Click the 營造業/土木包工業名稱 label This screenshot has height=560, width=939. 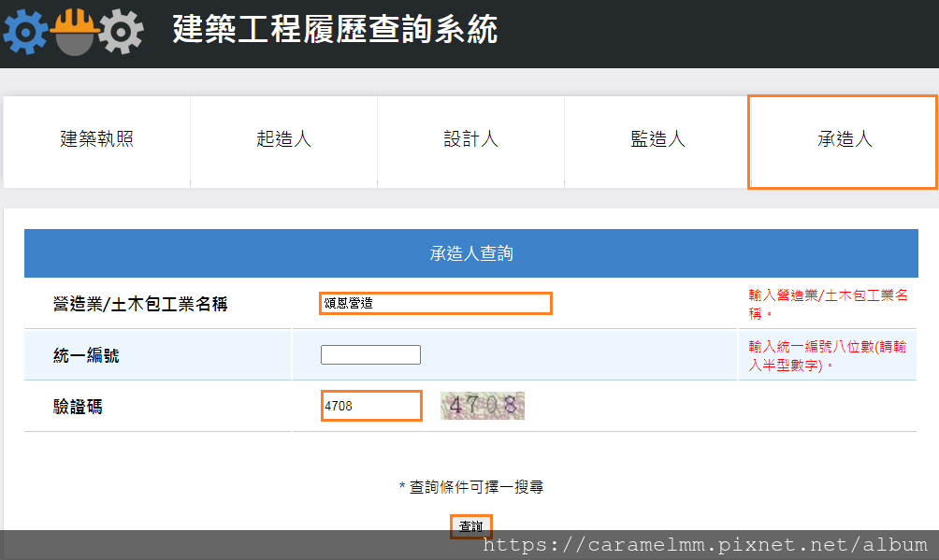pyautogui.click(x=140, y=304)
